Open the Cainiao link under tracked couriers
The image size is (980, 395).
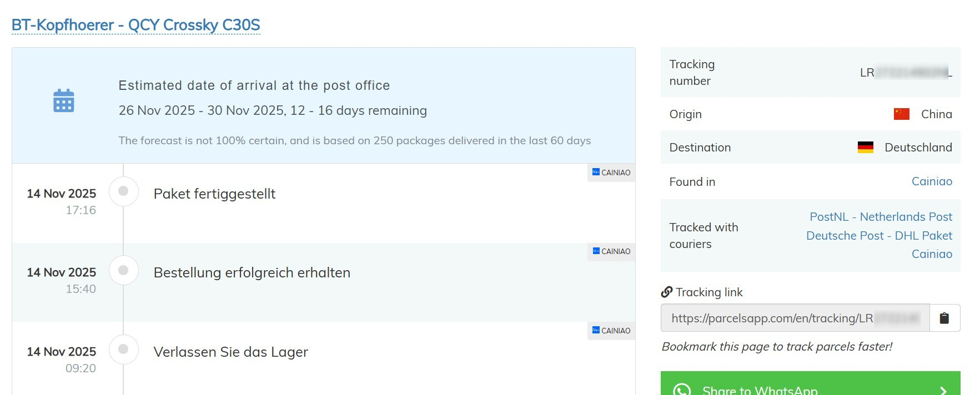click(x=931, y=254)
